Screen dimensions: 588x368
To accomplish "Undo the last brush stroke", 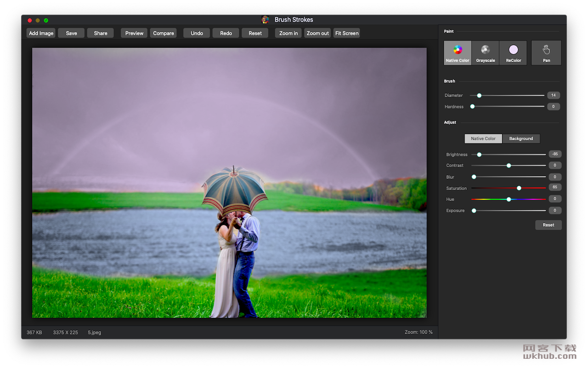I will (x=197, y=33).
